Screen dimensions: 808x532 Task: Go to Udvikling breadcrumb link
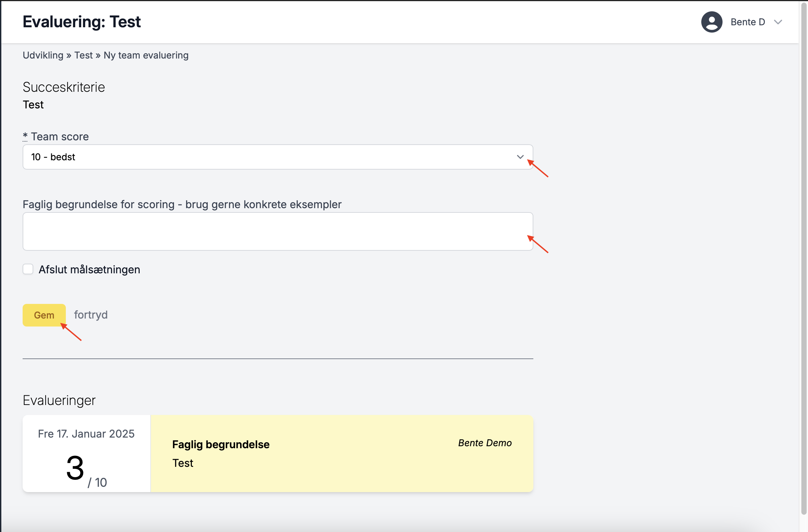click(43, 55)
